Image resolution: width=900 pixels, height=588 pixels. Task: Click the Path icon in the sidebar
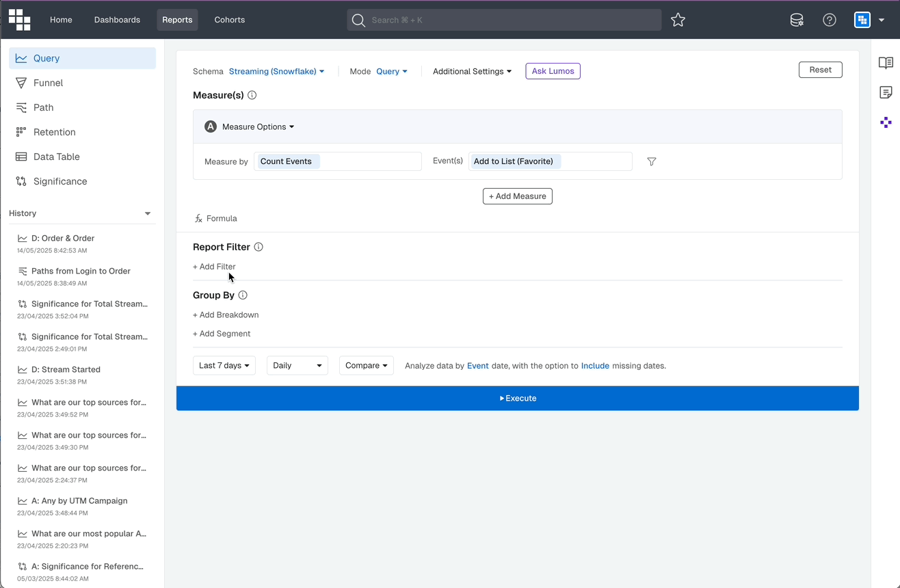tap(21, 107)
